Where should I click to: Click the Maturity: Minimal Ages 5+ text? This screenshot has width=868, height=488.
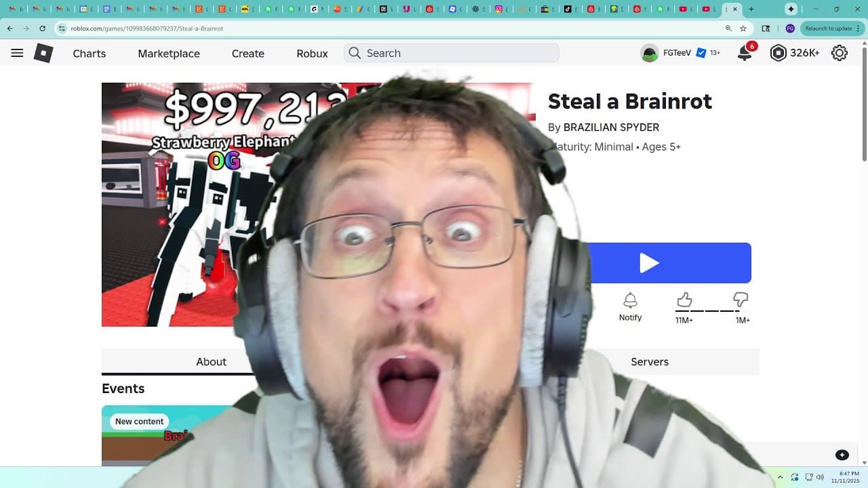tap(616, 147)
